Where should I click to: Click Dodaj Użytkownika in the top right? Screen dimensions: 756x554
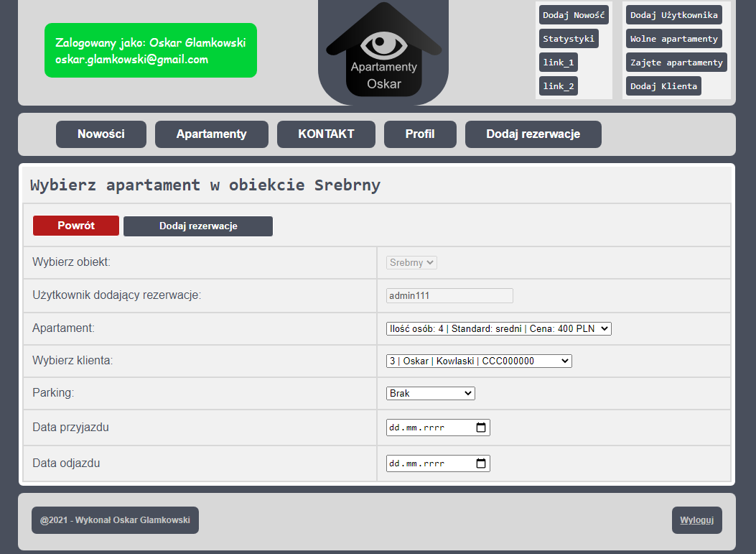[x=673, y=14]
